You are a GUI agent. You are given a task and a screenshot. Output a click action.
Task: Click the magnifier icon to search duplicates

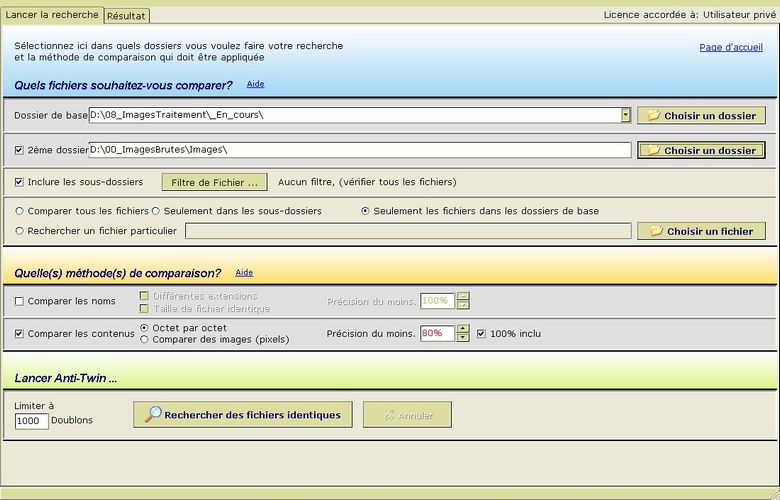(x=152, y=415)
